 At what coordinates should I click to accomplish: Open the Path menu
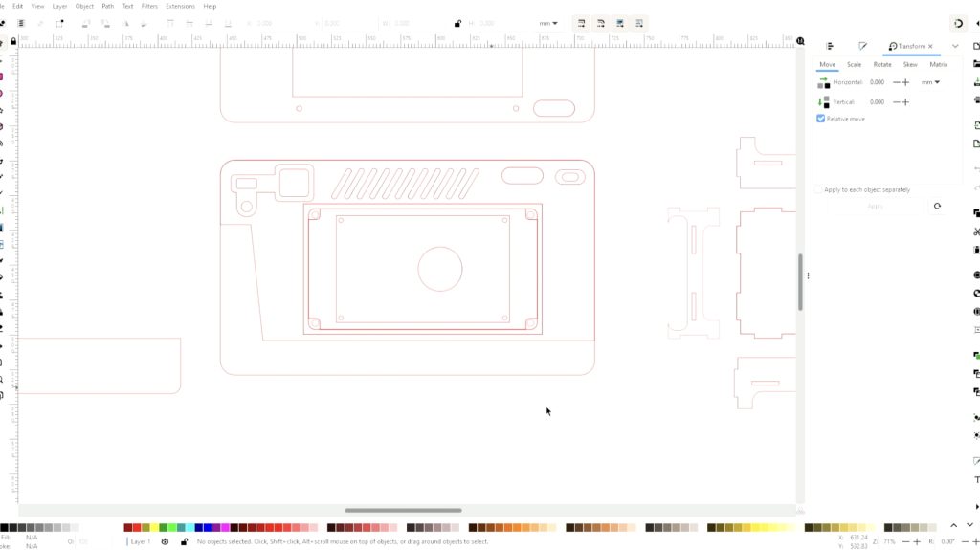108,6
